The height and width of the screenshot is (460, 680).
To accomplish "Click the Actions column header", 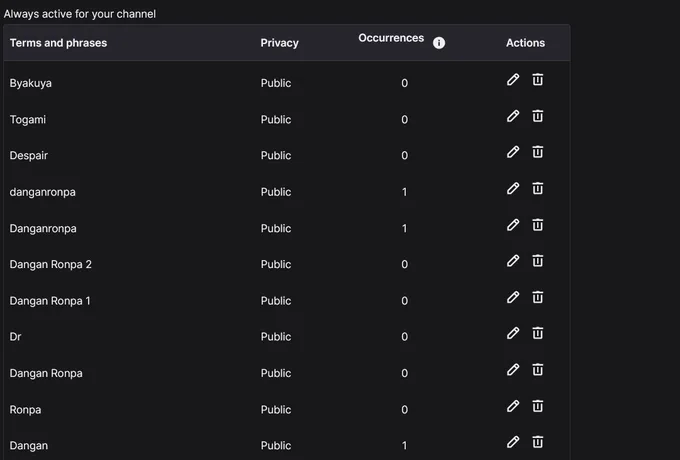I will coord(525,43).
